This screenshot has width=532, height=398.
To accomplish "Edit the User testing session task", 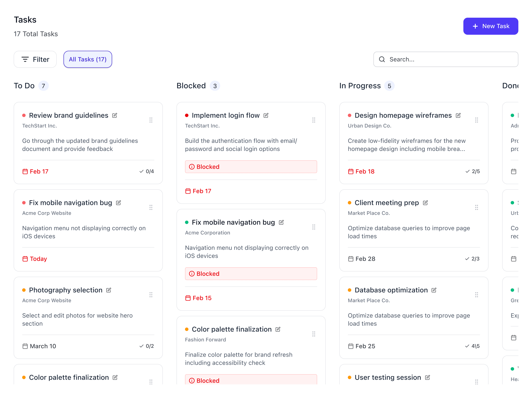I will [427, 377].
